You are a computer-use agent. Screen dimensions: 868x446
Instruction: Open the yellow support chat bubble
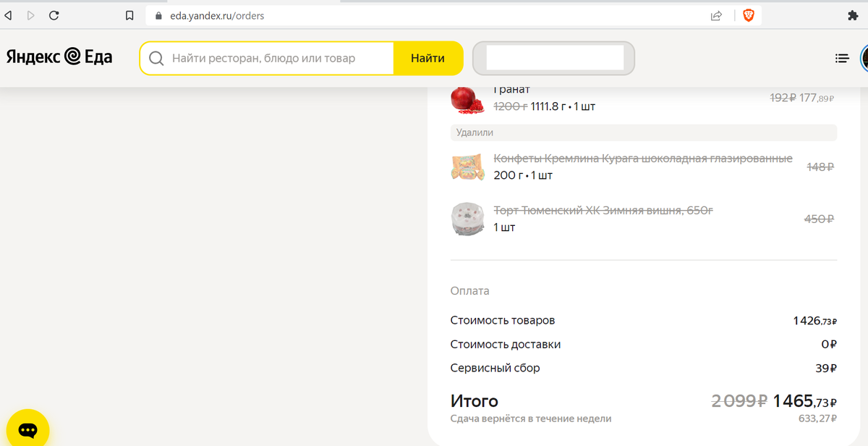(x=27, y=429)
